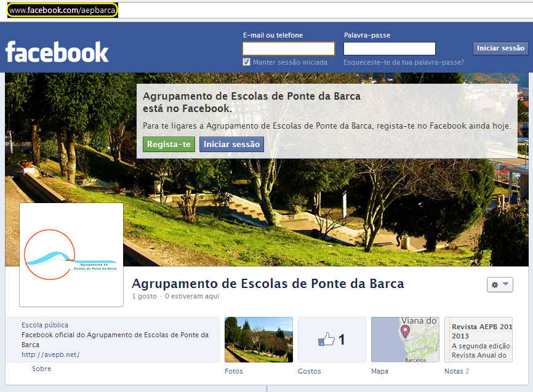Open the page profile logo picture
Image resolution: width=533 pixels, height=392 pixels.
tap(71, 255)
